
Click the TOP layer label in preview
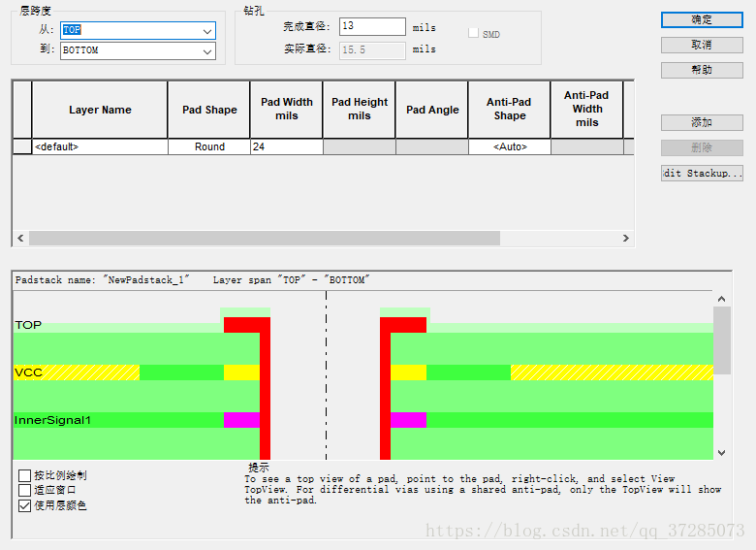[28, 325]
